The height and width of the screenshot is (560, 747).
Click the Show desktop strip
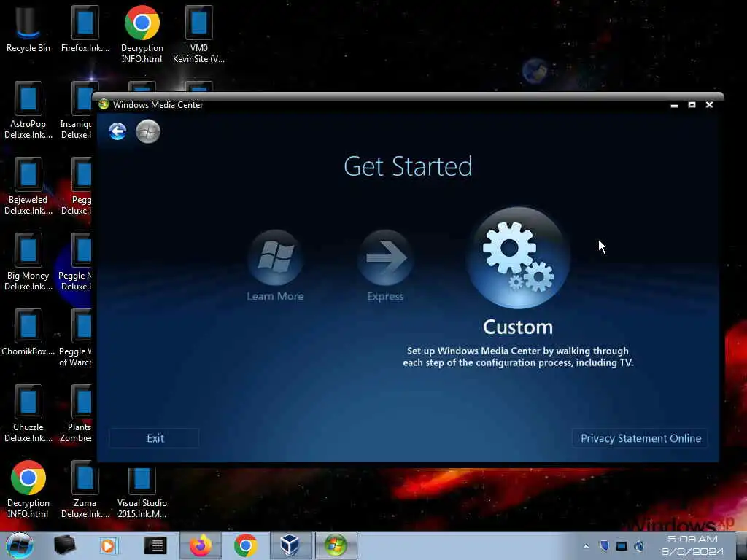coord(741,545)
